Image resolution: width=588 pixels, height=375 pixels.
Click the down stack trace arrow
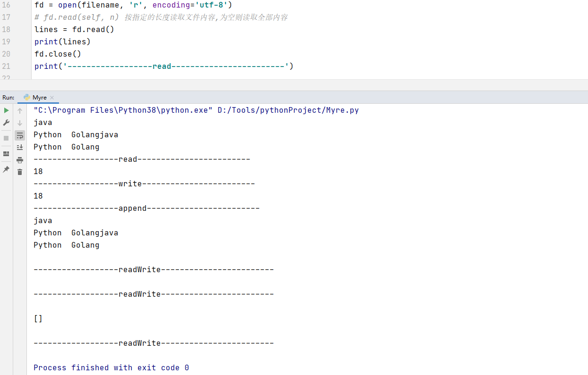coord(20,123)
